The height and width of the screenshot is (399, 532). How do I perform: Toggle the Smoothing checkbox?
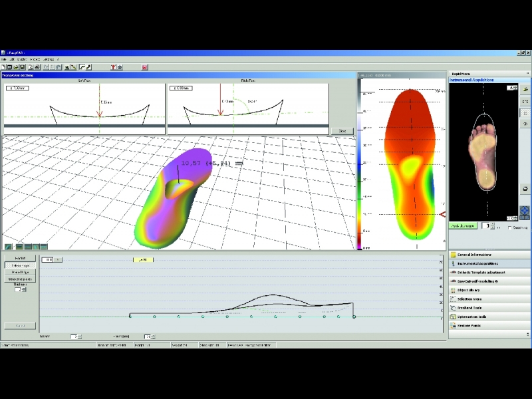[509, 227]
